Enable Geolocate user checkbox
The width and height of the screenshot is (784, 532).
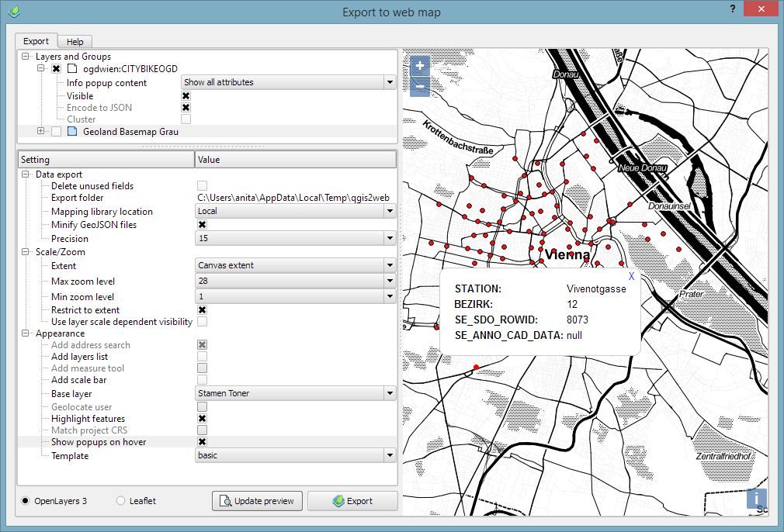(202, 406)
